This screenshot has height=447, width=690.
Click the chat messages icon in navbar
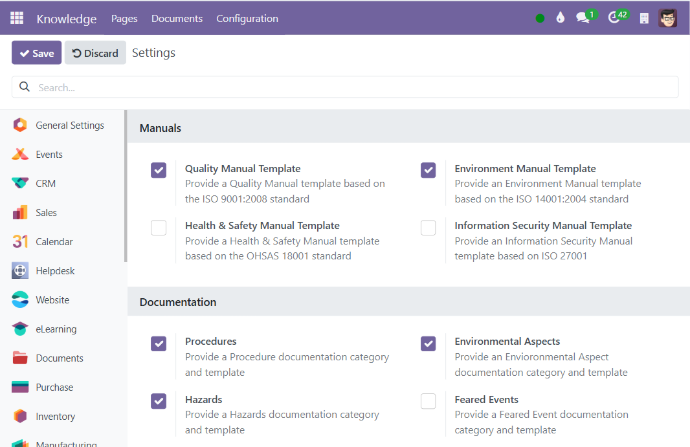click(584, 18)
